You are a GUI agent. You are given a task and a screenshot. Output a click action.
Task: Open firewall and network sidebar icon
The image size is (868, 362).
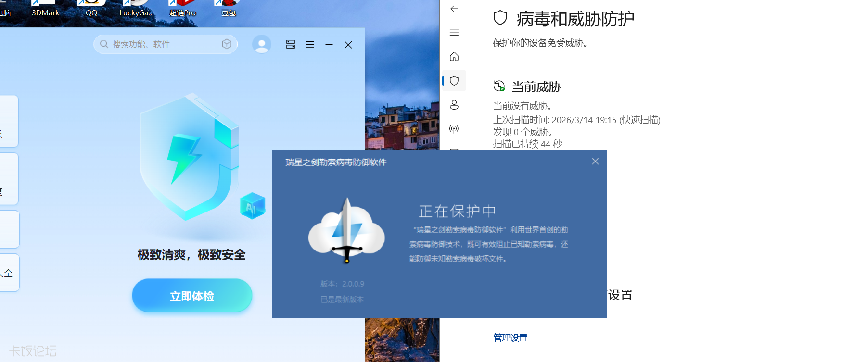(x=454, y=129)
